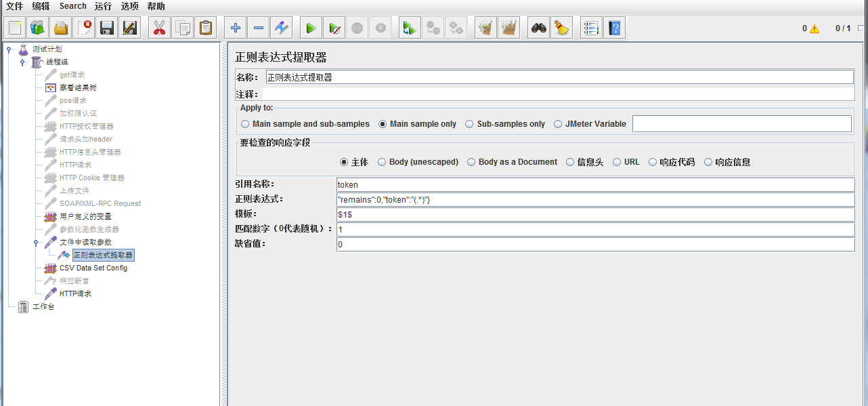Select 察看结果树 in the tree

click(78, 87)
